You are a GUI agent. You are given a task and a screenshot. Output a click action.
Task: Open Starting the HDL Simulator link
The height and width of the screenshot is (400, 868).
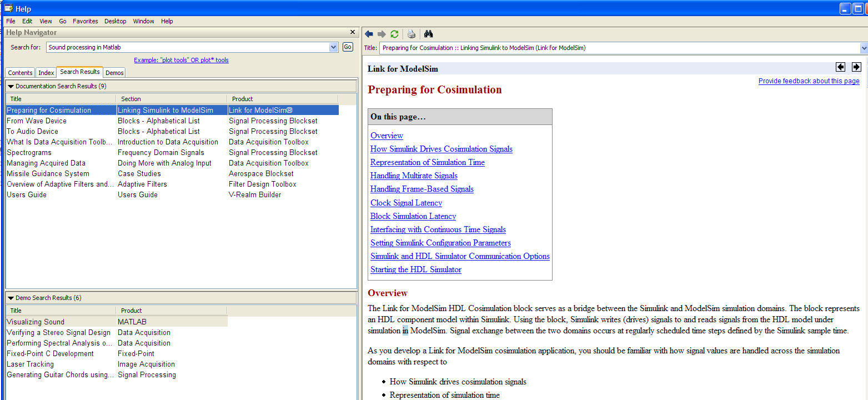[416, 269]
